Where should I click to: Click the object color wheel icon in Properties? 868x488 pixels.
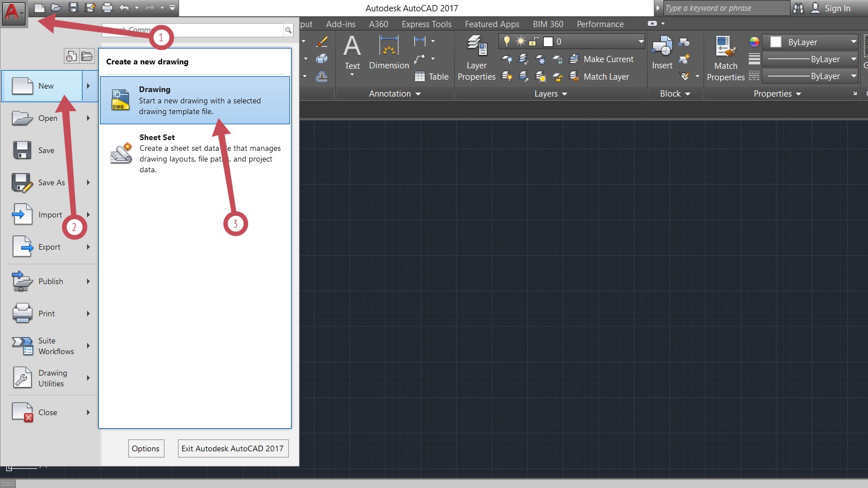[x=754, y=42]
